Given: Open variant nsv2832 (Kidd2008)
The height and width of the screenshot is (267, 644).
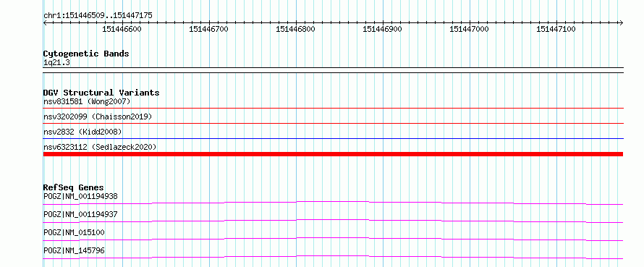Looking at the screenshot, I should click(82, 132).
